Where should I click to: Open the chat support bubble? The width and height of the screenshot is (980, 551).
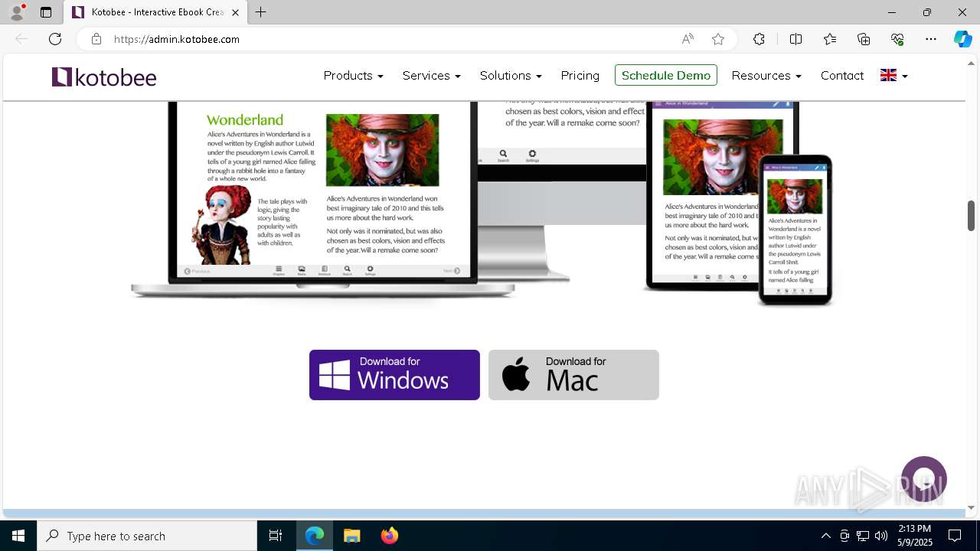pyautogui.click(x=924, y=479)
